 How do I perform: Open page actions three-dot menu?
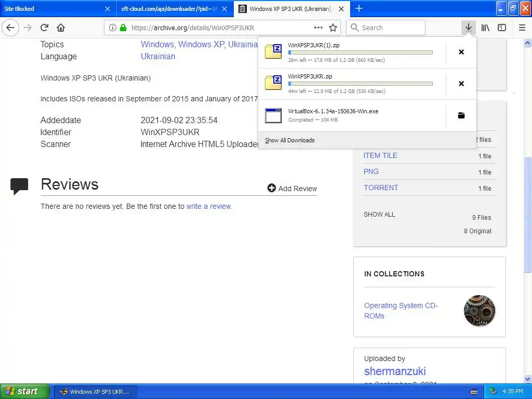point(318,28)
